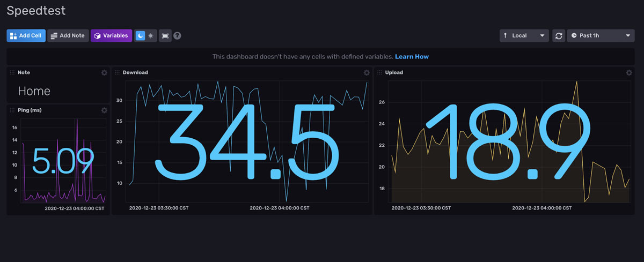Click the Ping (ms) cell title
Image resolution: width=644 pixels, height=262 pixels.
(x=30, y=110)
